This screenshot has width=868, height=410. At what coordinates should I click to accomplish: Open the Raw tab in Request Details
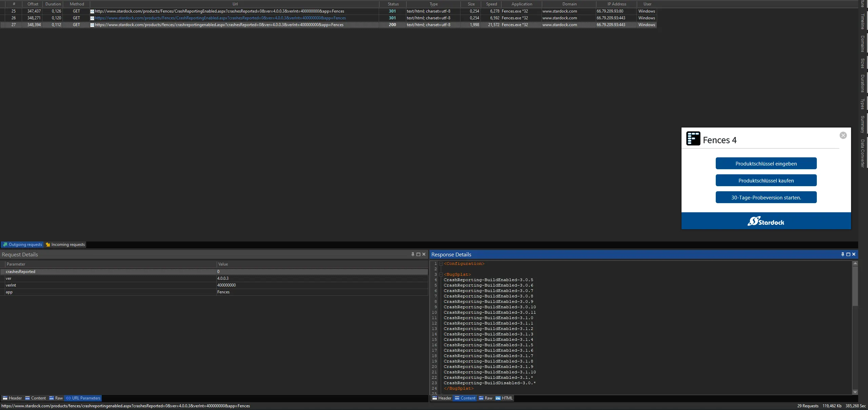click(x=56, y=398)
